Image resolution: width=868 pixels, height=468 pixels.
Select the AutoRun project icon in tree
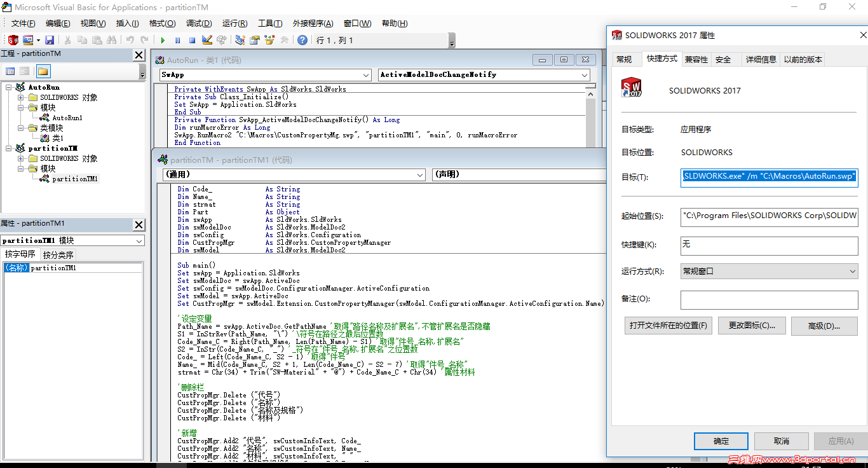tap(20, 87)
